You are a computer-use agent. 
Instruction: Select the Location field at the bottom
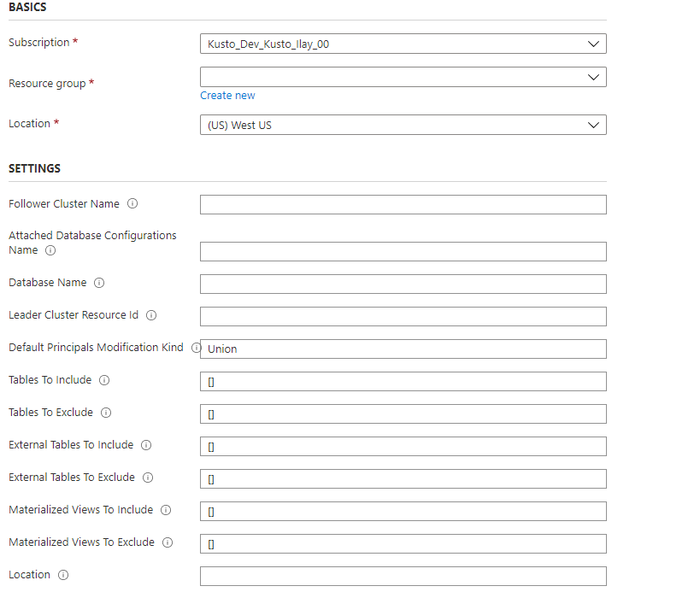click(402, 576)
